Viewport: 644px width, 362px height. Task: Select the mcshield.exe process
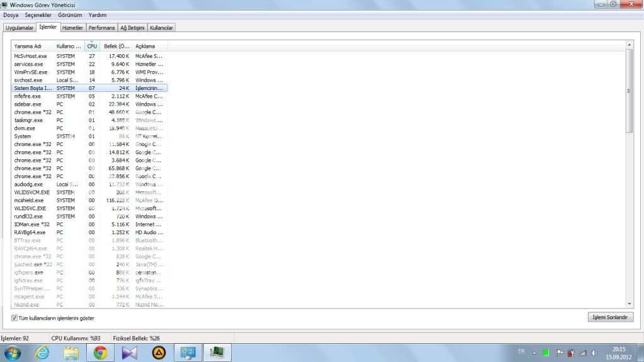pyautogui.click(x=89, y=200)
